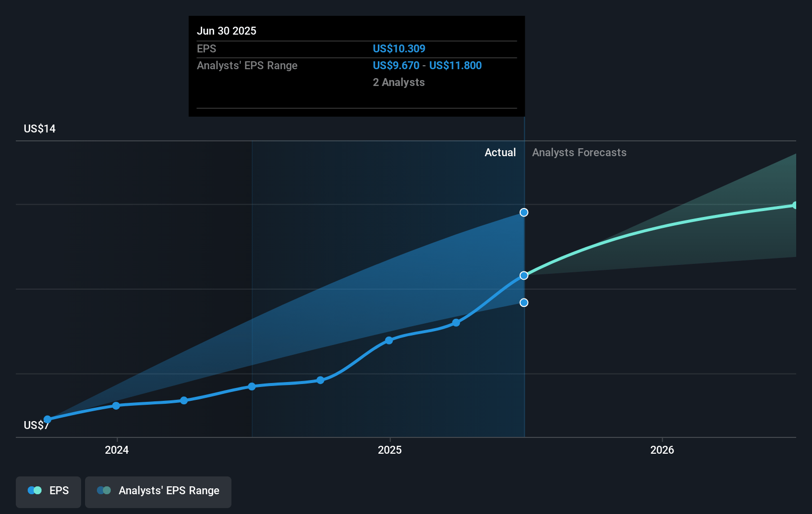Click the upper analyst range point at Jun 2025
This screenshot has height=514, width=812.
click(524, 213)
